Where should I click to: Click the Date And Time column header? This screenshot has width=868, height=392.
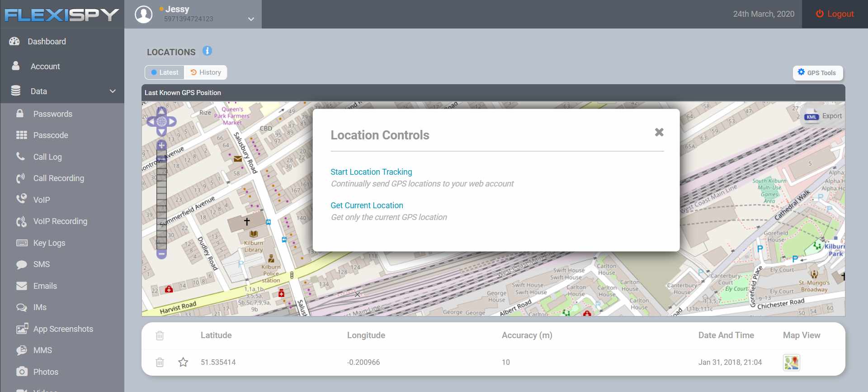pos(726,335)
